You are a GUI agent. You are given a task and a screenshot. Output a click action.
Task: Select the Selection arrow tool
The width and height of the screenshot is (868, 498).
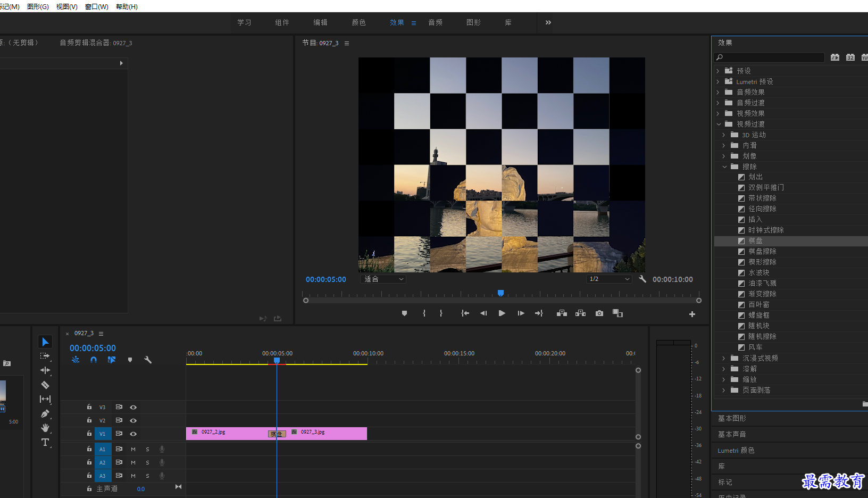[45, 342]
